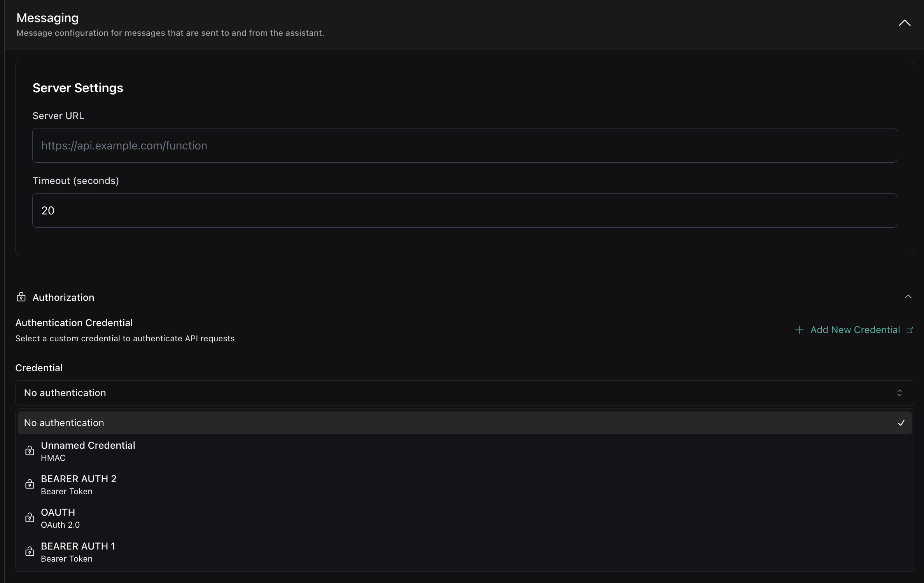The width and height of the screenshot is (924, 583).
Task: Select BEARER AUTH 1 credential option
Action: point(78,552)
